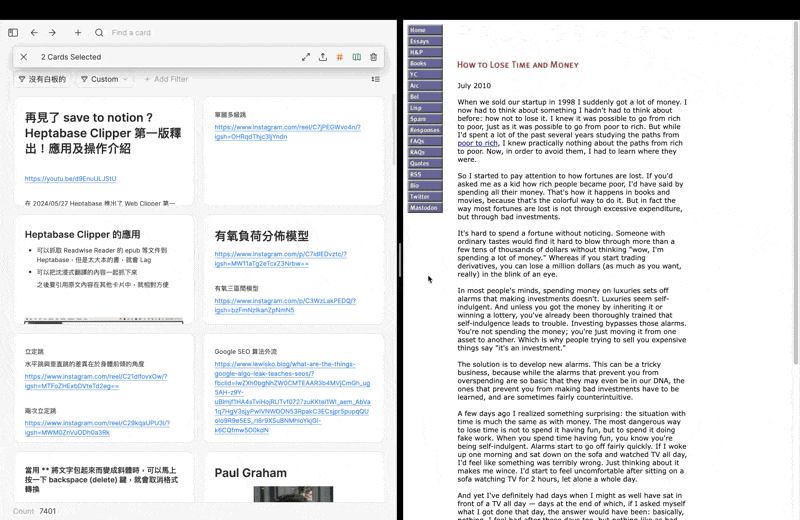Add tag using the orange hash icon
800x520 pixels.
[x=340, y=57]
